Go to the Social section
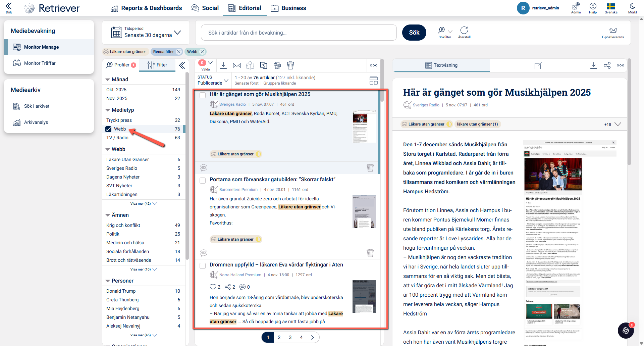 click(205, 8)
